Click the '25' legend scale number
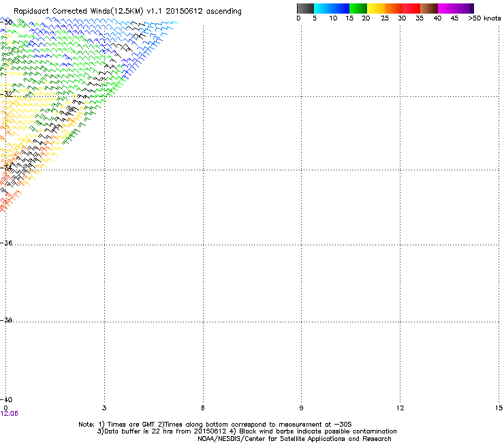Viewport: 504px width, 443px height. point(385,18)
